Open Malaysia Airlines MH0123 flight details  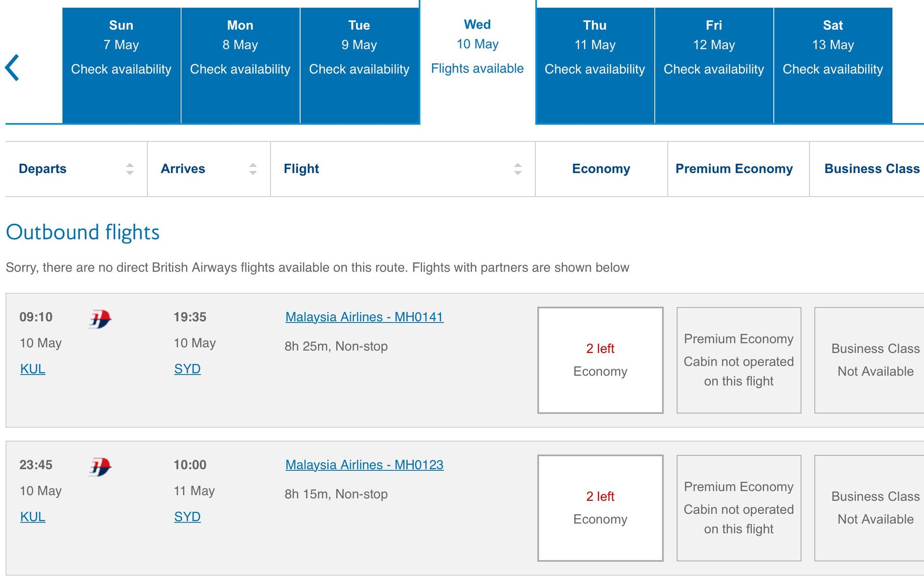(x=364, y=465)
